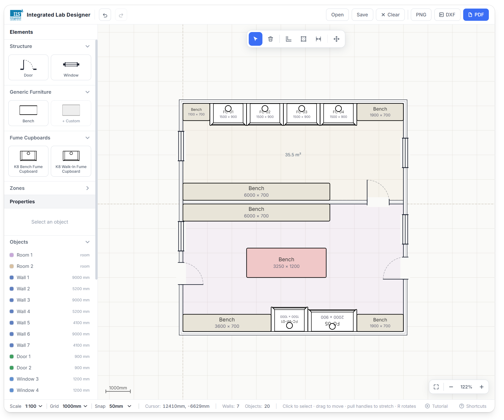The height and width of the screenshot is (420, 504).
Task: Zoom out with the minus button
Action: (451, 387)
